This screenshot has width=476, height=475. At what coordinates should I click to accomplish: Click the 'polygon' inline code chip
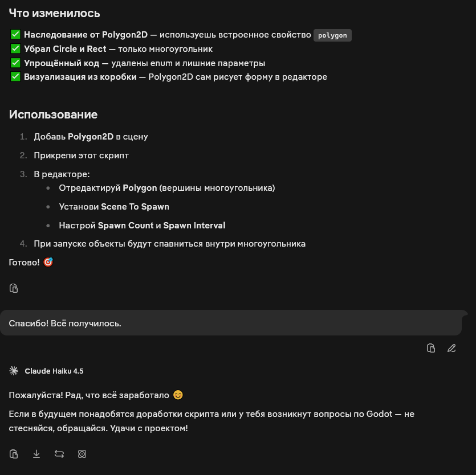(x=332, y=35)
